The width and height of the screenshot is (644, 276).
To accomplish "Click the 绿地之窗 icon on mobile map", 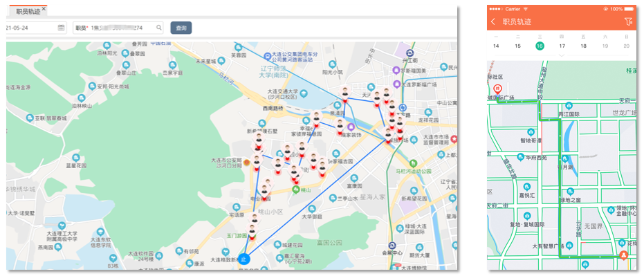I will point(570,192).
